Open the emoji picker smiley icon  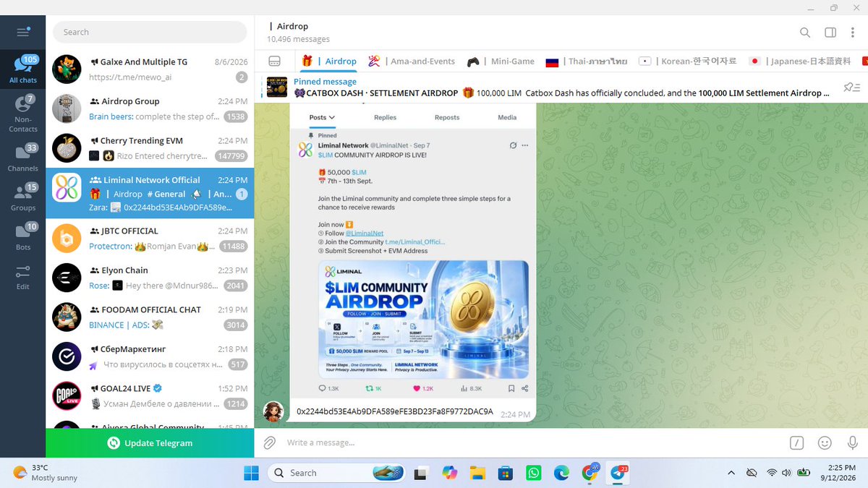tap(825, 442)
